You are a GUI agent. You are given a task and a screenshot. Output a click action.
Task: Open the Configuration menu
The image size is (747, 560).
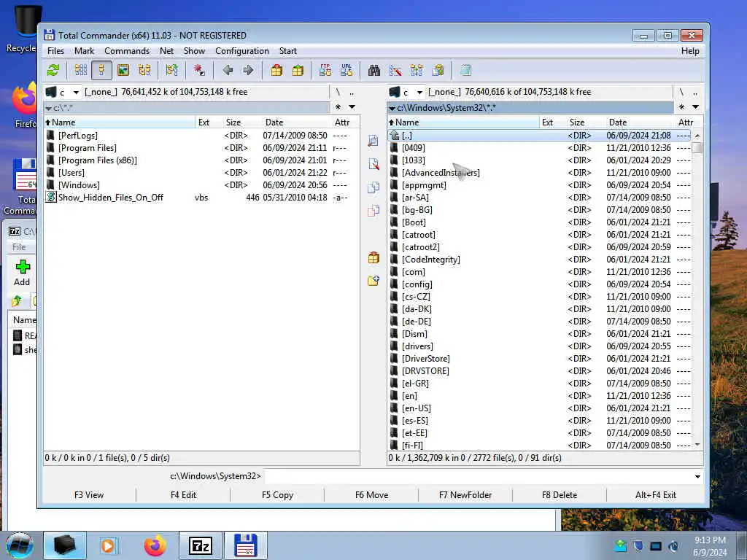(x=242, y=51)
